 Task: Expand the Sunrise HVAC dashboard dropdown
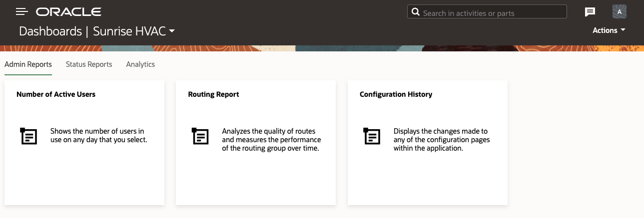[x=172, y=31]
